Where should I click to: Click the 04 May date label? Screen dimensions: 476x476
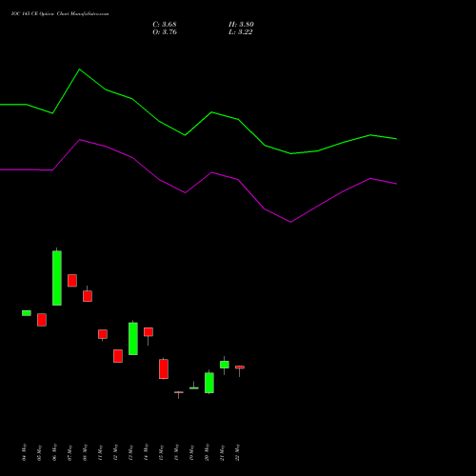click(25, 452)
